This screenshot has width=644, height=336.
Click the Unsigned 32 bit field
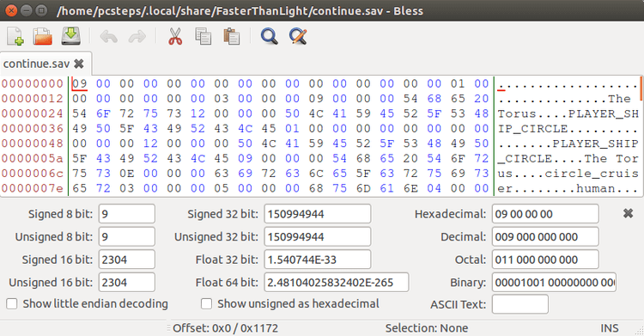pos(318,237)
